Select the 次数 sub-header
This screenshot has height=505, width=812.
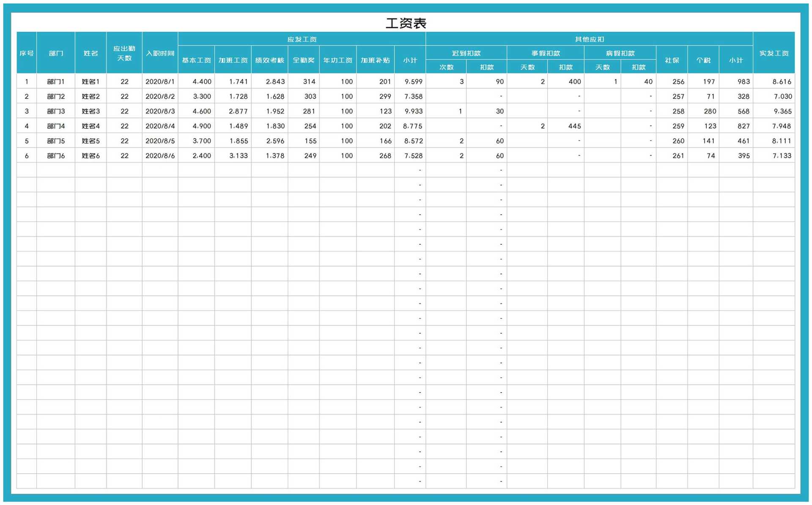pos(446,67)
